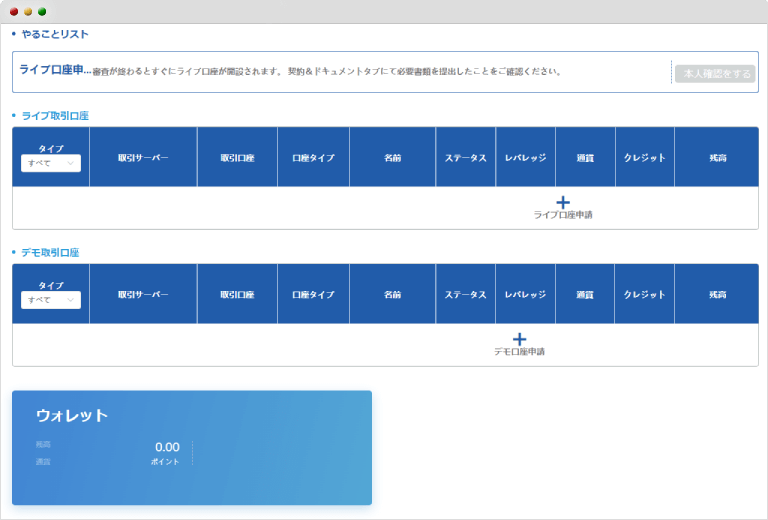768x520 pixels.
Task: Select 名前 header in デモ取引口座 table
Action: coord(392,294)
